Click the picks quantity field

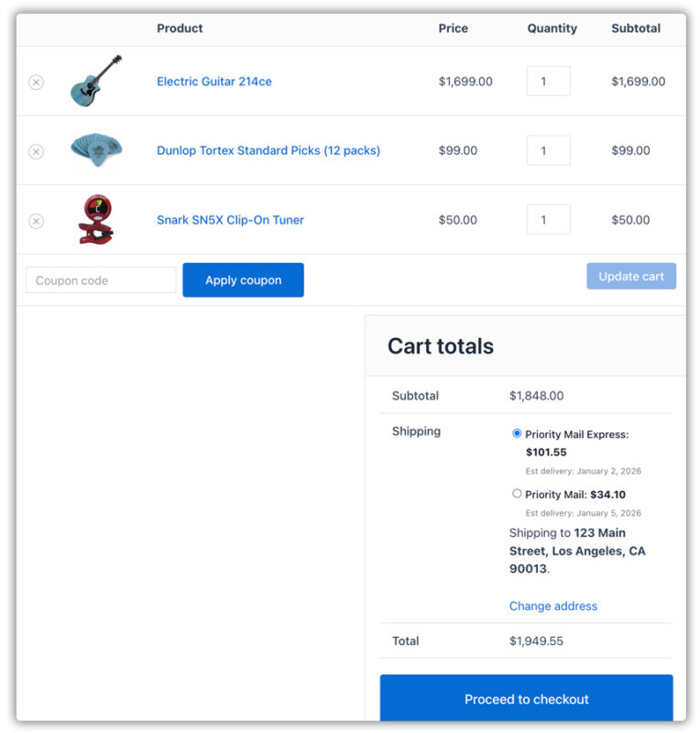click(x=548, y=150)
